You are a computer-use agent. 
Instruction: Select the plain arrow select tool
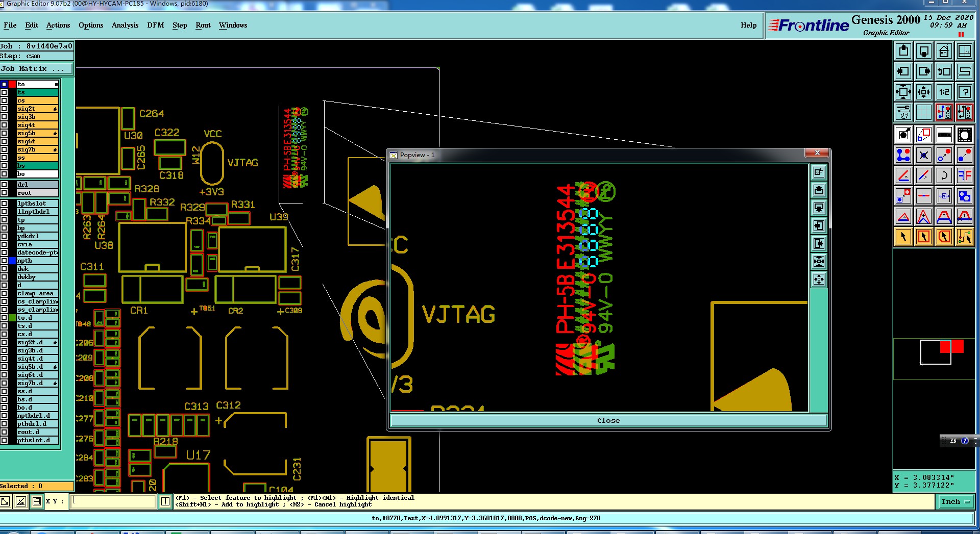point(903,237)
